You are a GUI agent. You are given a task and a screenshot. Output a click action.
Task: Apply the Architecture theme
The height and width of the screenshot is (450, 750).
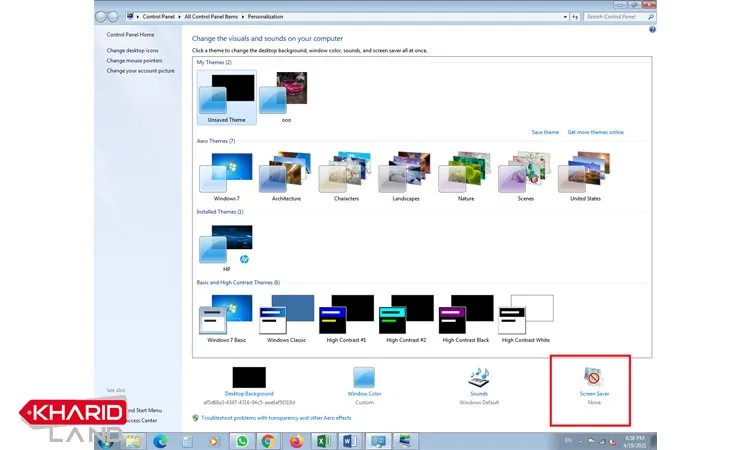[286, 177]
